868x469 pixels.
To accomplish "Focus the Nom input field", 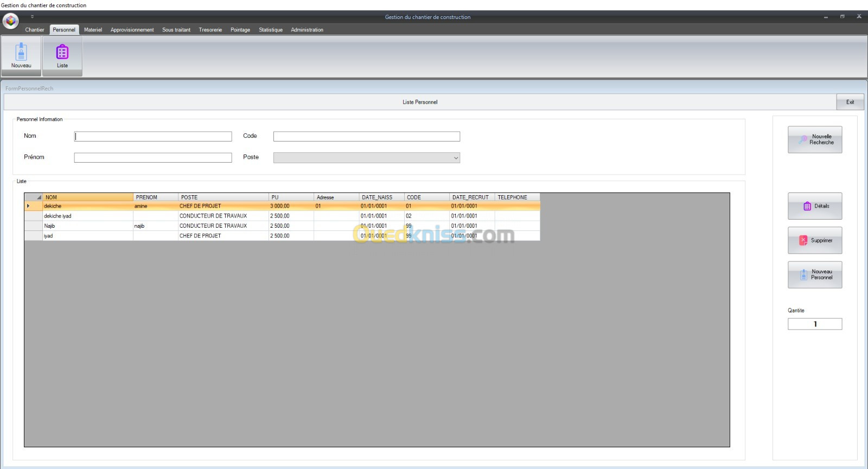I will click(x=153, y=137).
